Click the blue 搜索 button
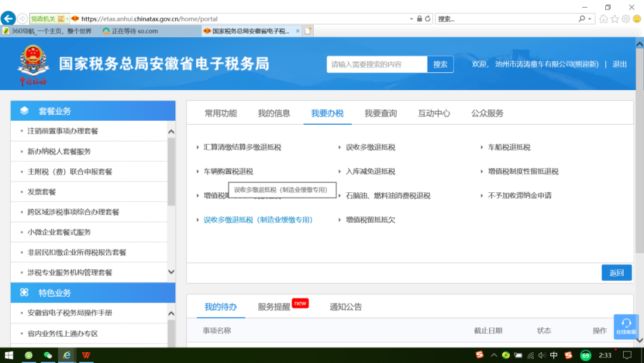 (440, 64)
